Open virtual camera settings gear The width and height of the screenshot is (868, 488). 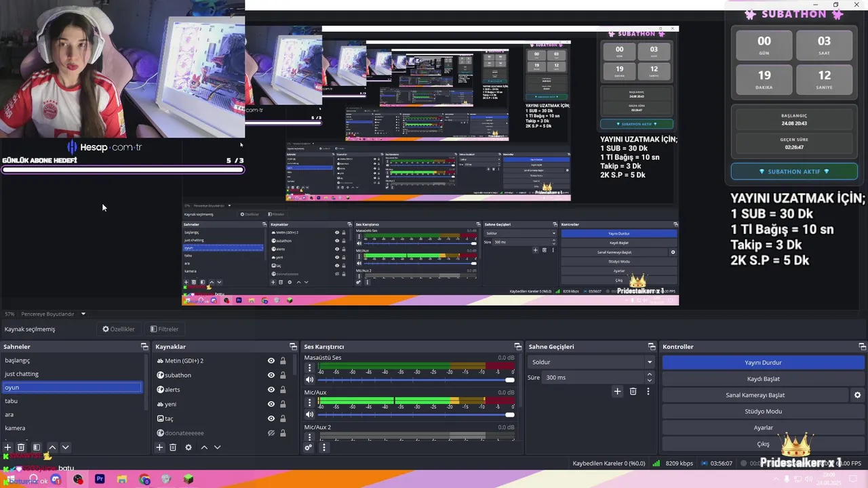[857, 395]
